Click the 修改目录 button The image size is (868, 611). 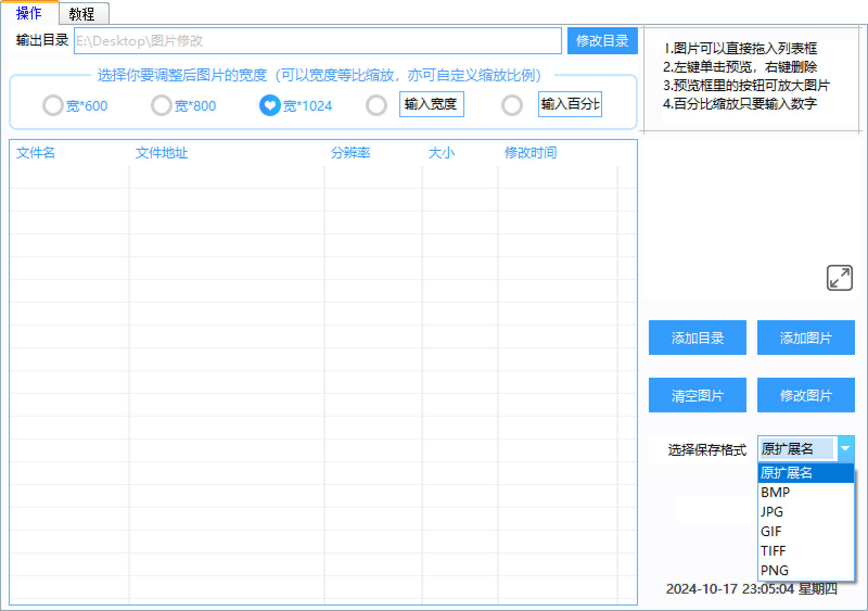coord(602,40)
